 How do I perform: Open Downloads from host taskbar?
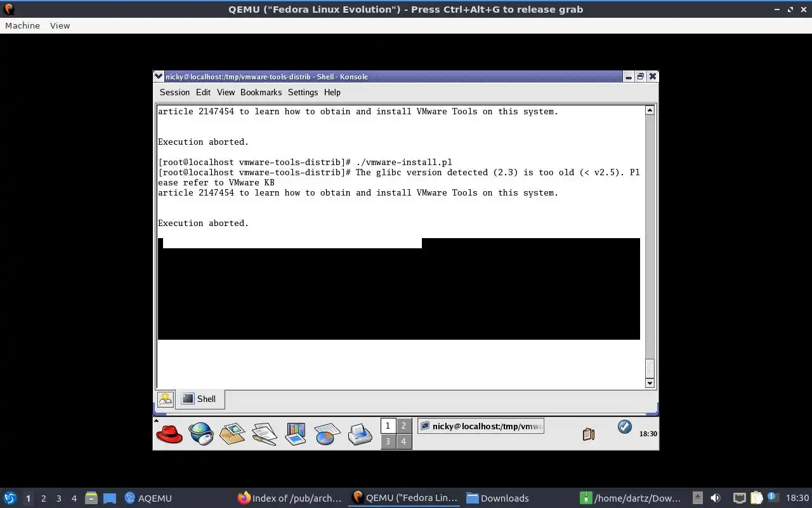[x=497, y=498]
